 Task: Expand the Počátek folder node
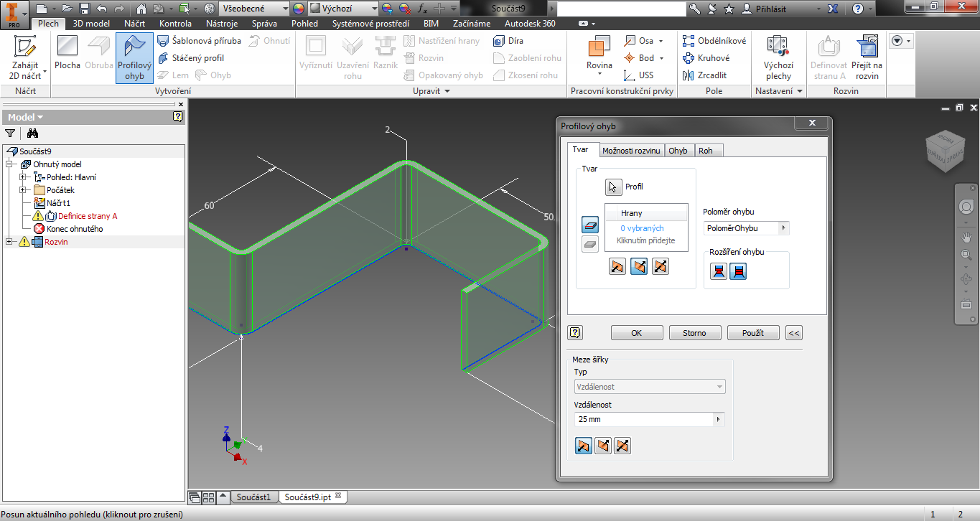(23, 190)
